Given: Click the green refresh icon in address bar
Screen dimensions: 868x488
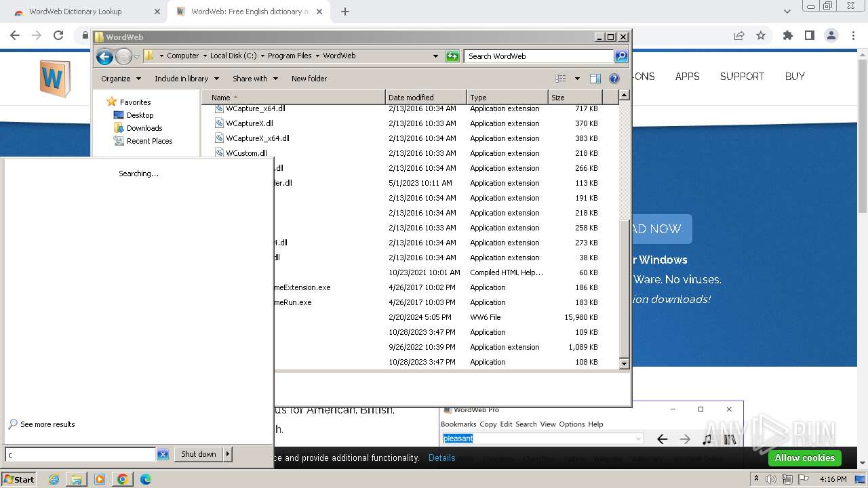Looking at the screenshot, I should pyautogui.click(x=452, y=56).
